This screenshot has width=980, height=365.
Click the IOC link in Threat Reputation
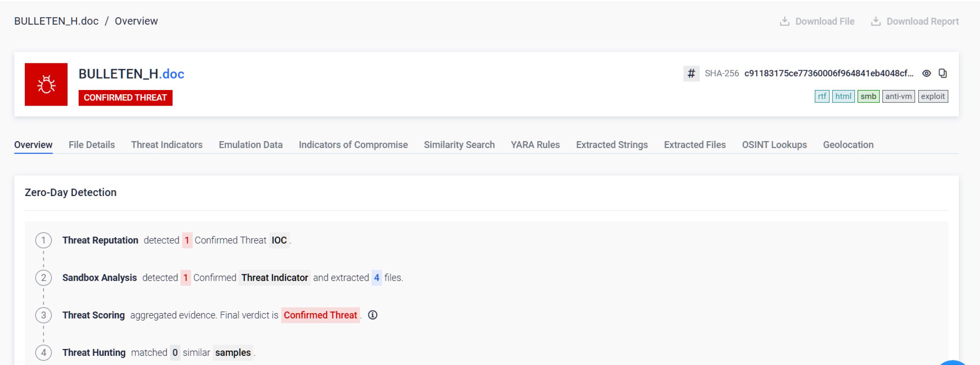(x=279, y=240)
